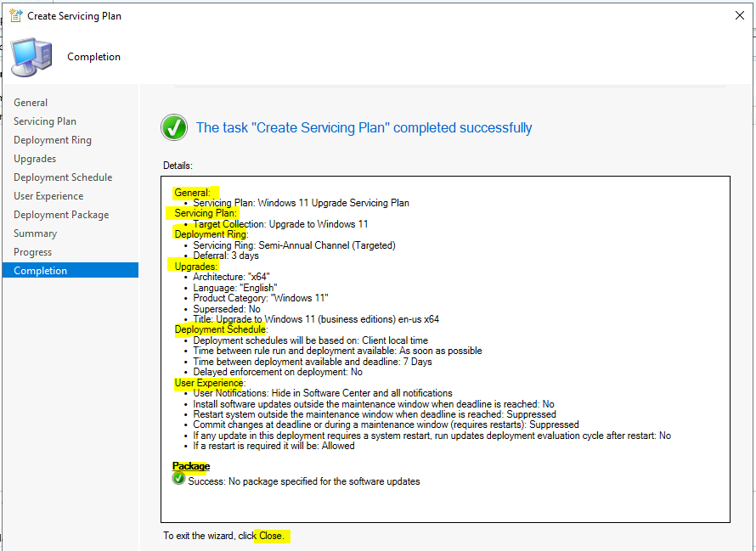The image size is (756, 551).
Task: Click the 'Deployment Schedule:' heading in details
Action: [x=221, y=329]
